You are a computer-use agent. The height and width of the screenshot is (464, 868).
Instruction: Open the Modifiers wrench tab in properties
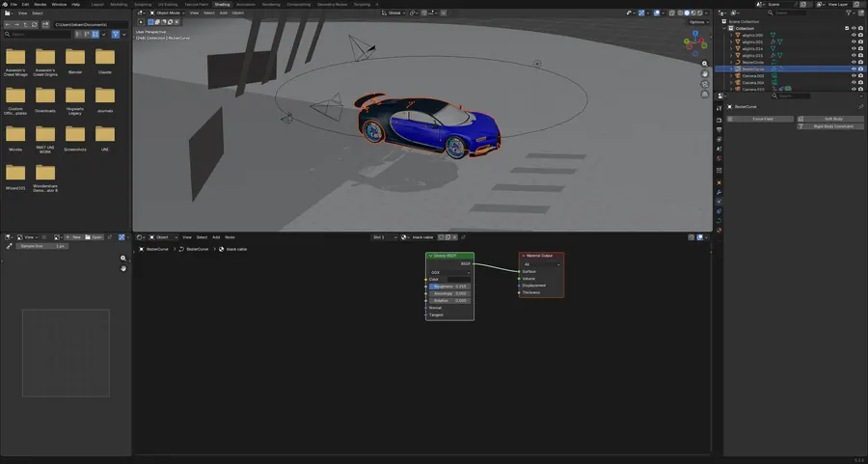tap(719, 192)
